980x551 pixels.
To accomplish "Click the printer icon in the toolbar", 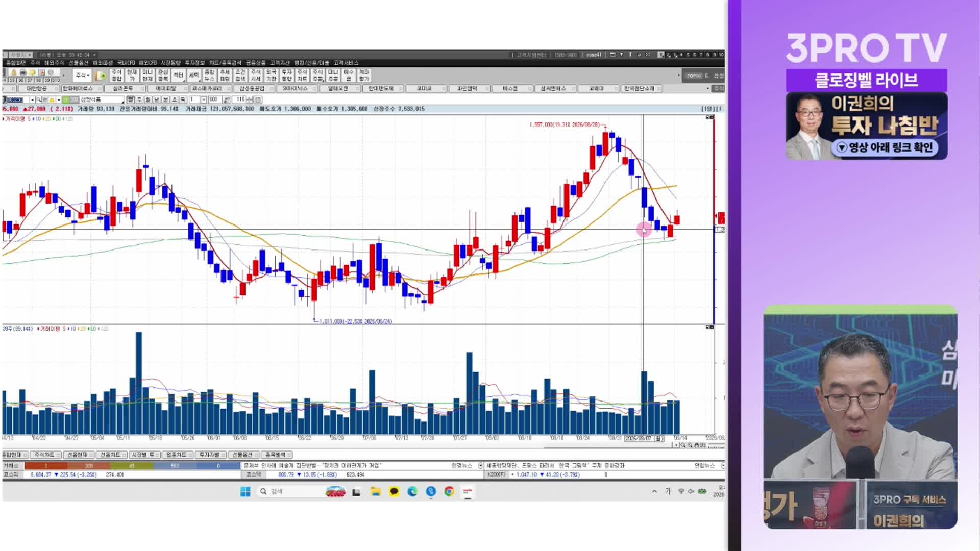I will pos(23,72).
